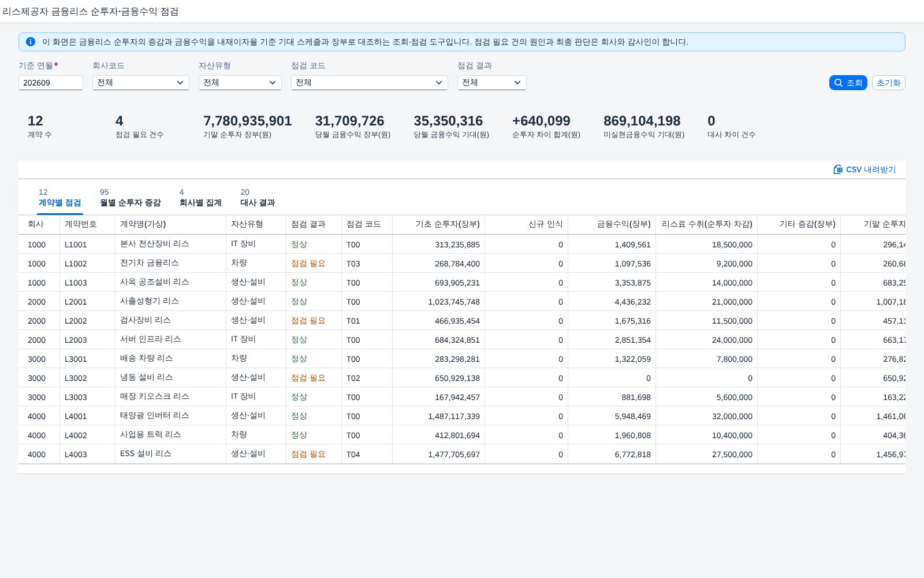Switch to the 월별 순투자 증감 tab

point(130,198)
